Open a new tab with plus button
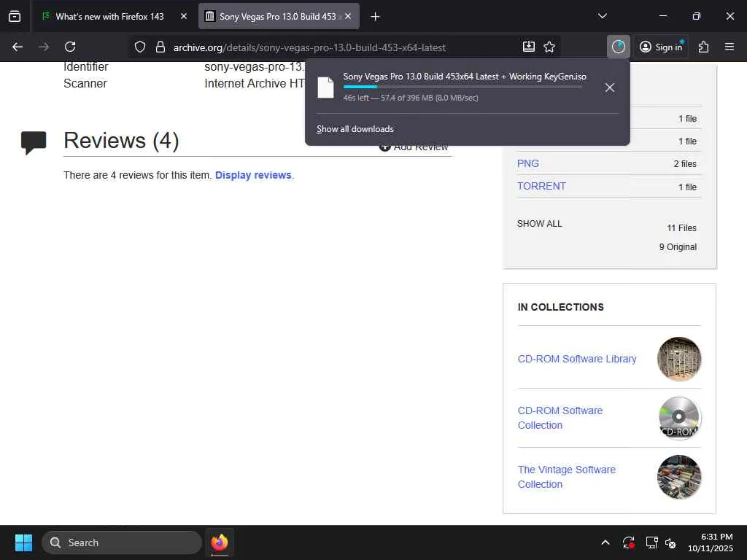The width and height of the screenshot is (747, 560). [x=375, y=17]
